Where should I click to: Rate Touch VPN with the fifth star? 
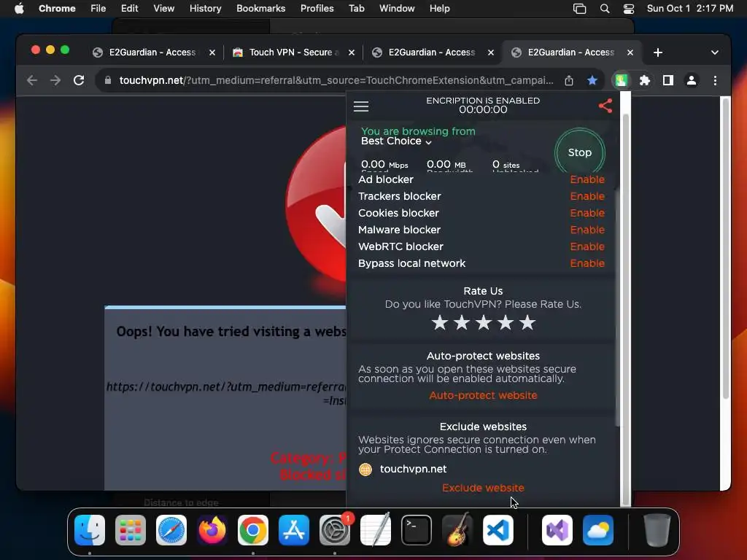click(527, 323)
